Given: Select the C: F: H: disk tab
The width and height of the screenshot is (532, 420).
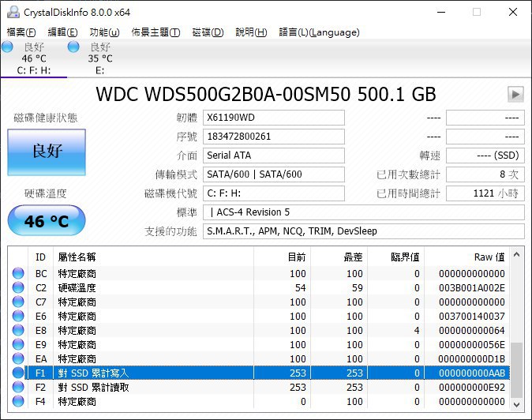Looking at the screenshot, I should [x=34, y=58].
